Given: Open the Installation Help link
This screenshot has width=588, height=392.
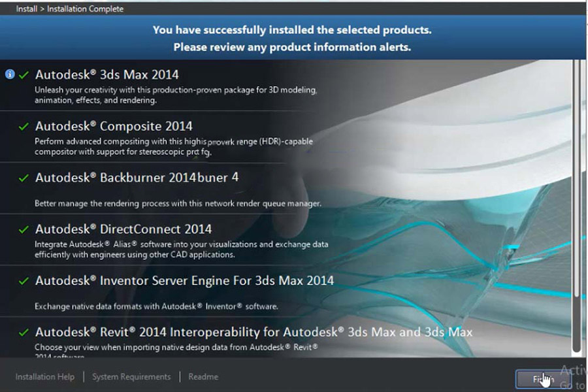Looking at the screenshot, I should coord(44,376).
